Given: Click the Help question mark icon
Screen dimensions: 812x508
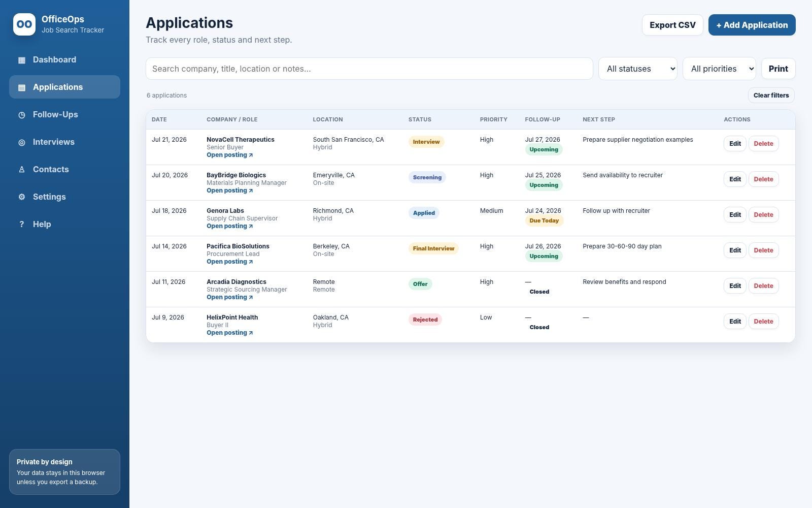Looking at the screenshot, I should pyautogui.click(x=22, y=225).
